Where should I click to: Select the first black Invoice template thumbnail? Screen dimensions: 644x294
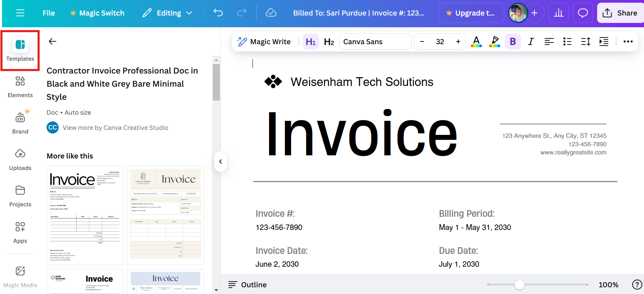point(85,215)
